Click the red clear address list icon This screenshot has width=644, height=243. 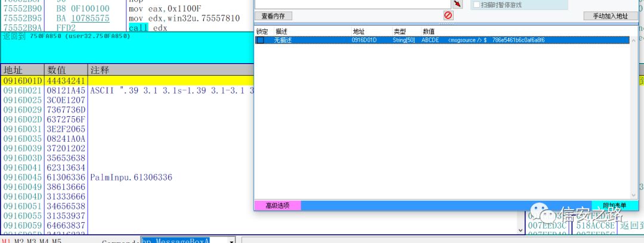(448, 15)
